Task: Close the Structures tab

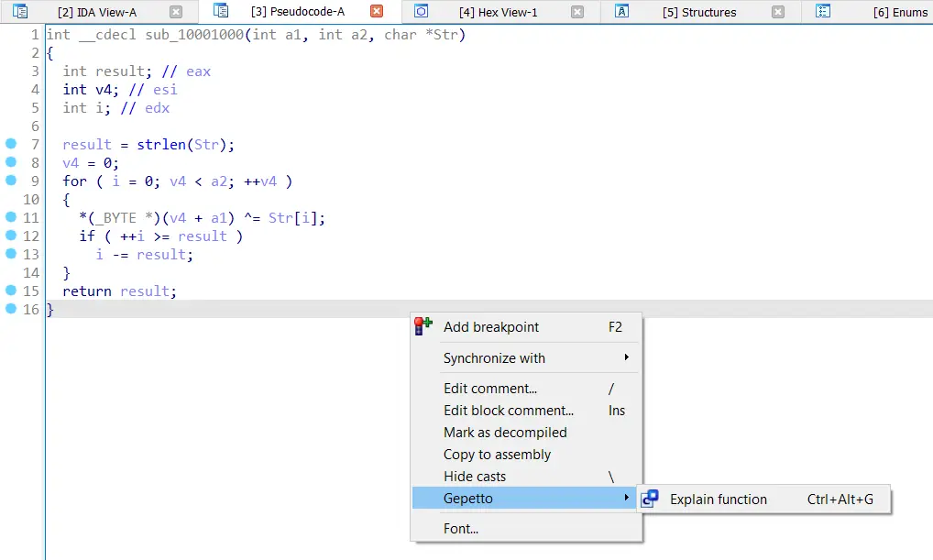Action: click(x=778, y=11)
